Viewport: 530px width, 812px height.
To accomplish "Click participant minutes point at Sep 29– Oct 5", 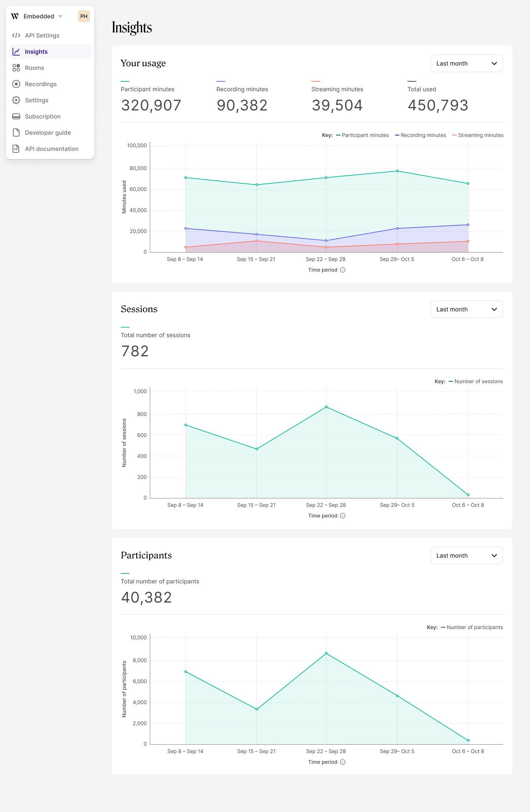I will click(x=397, y=171).
